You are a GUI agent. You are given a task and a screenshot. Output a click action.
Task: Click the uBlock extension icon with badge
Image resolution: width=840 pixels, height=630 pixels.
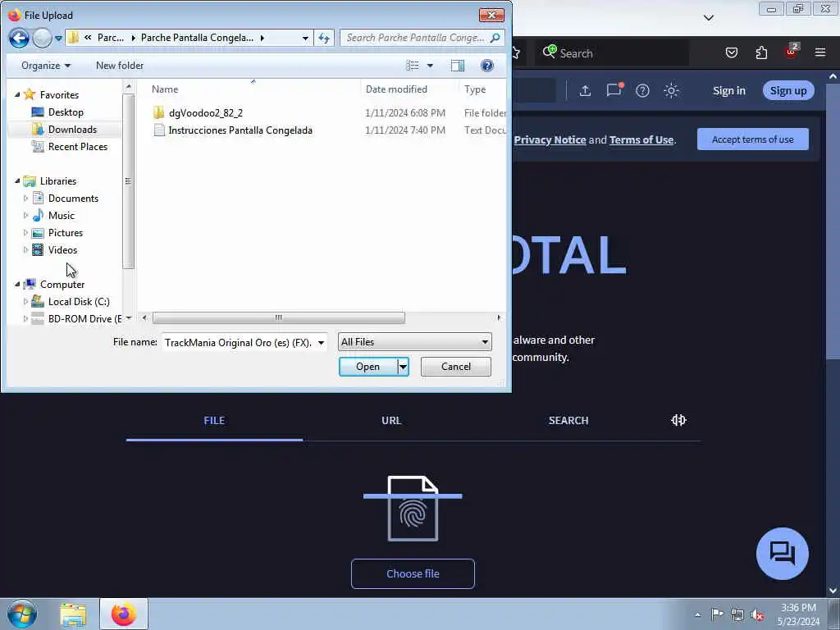(792, 52)
